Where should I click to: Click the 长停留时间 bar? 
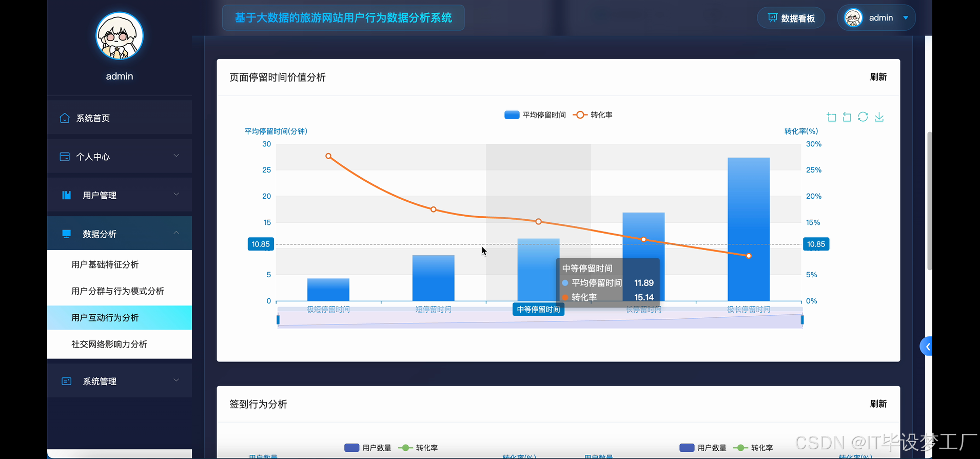pos(643,257)
